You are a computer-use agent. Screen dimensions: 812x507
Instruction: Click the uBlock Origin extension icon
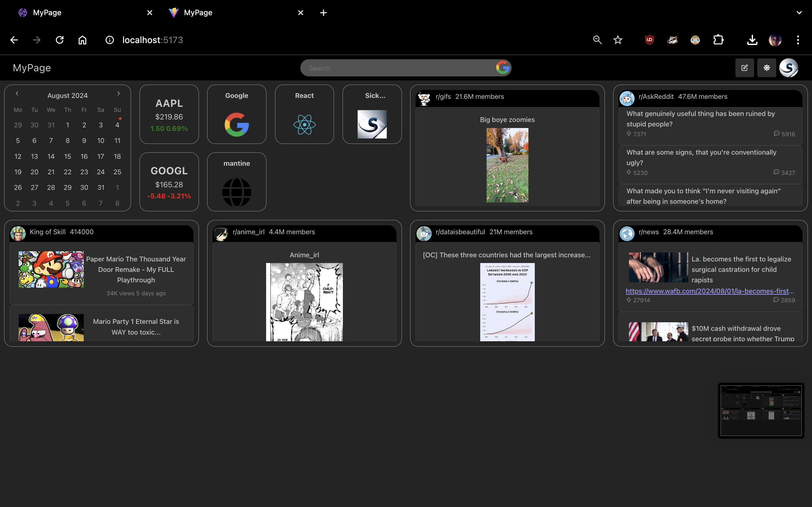pyautogui.click(x=649, y=40)
